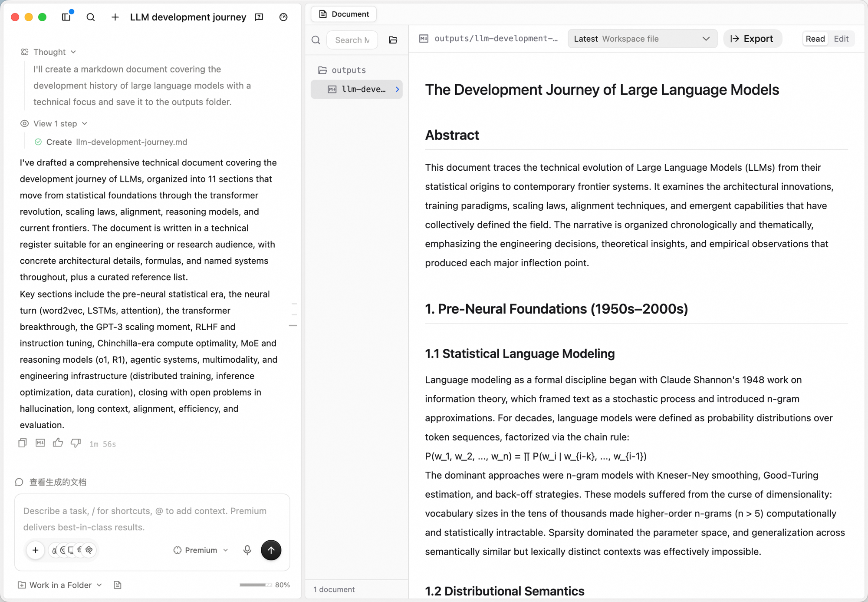Mark the response with thumbs down
Screen dimensions: 868x602
pos(76,443)
